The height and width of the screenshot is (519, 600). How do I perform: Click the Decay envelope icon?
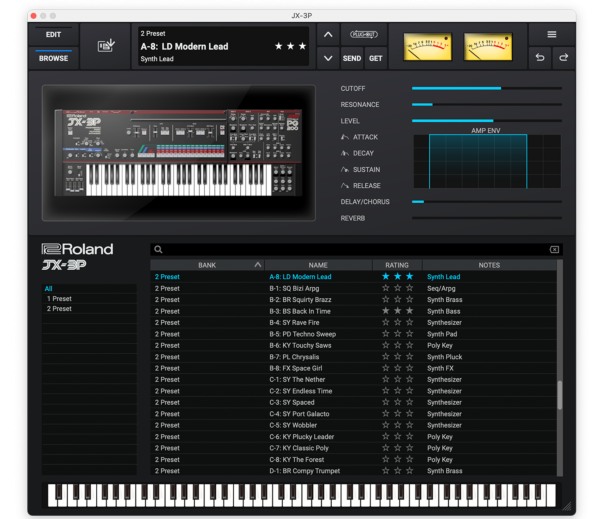pyautogui.click(x=345, y=153)
